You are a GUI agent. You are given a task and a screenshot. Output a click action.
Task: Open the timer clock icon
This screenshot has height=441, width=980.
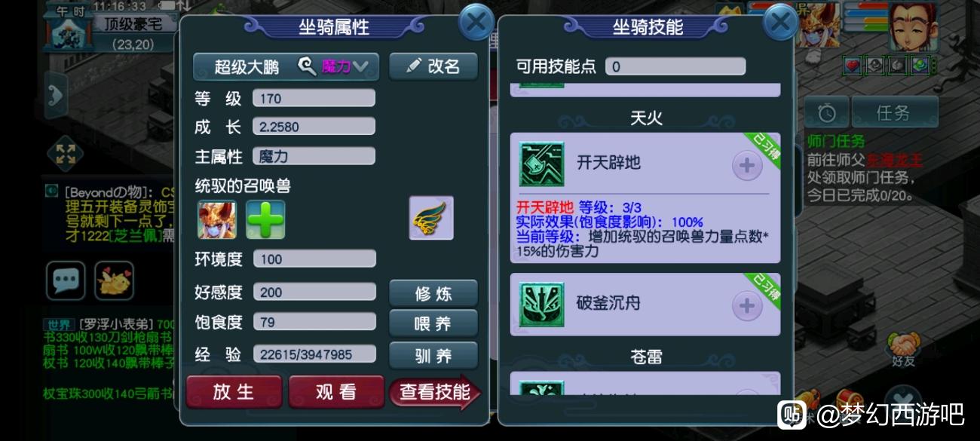click(826, 113)
